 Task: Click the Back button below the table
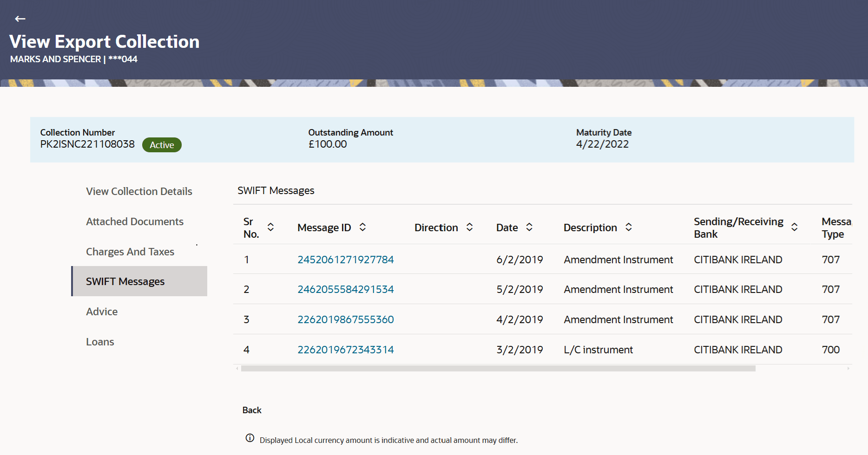[252, 410]
